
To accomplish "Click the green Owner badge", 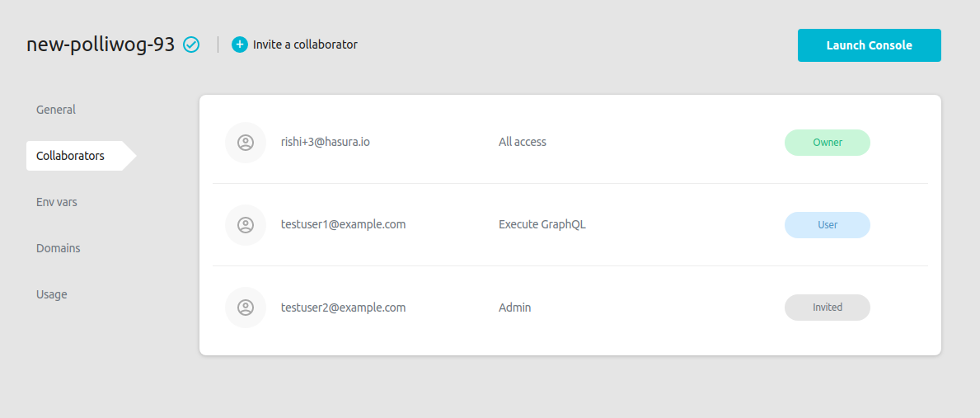I will pos(828,143).
